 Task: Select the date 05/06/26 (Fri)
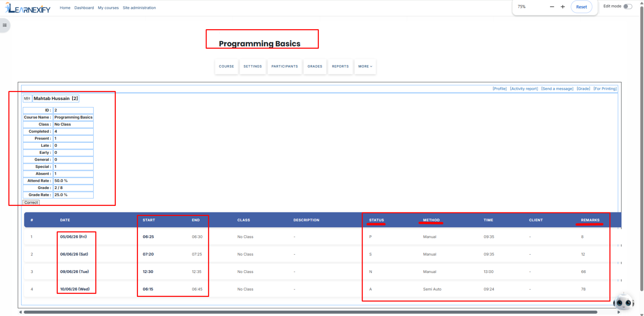pos(74,237)
